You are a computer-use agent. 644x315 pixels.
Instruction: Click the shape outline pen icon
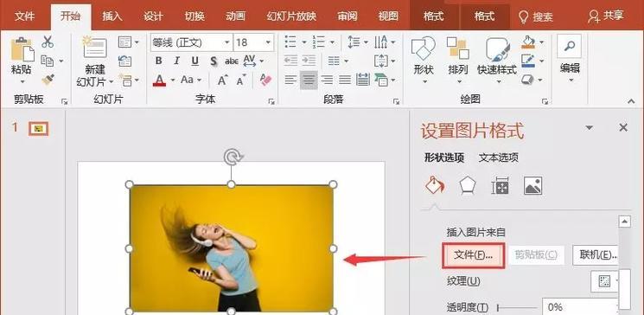[528, 61]
